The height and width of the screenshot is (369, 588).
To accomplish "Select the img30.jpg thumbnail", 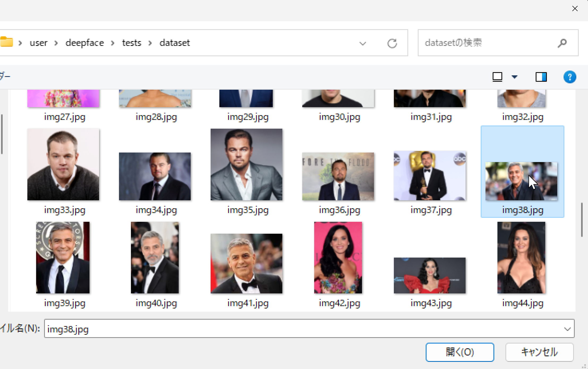I will [338, 98].
